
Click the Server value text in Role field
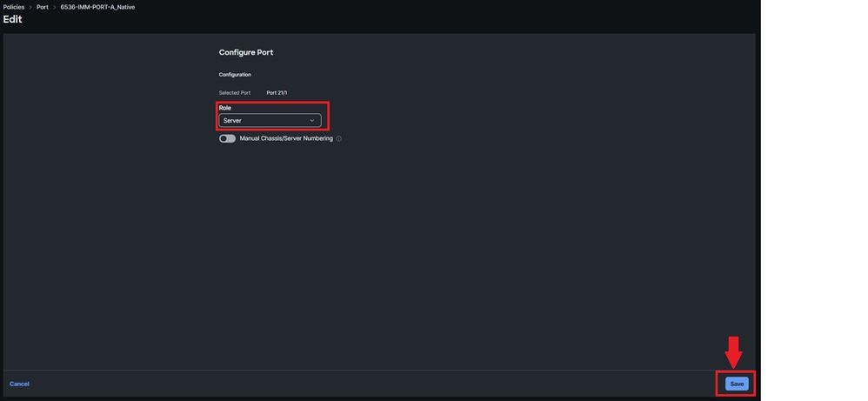(232, 120)
